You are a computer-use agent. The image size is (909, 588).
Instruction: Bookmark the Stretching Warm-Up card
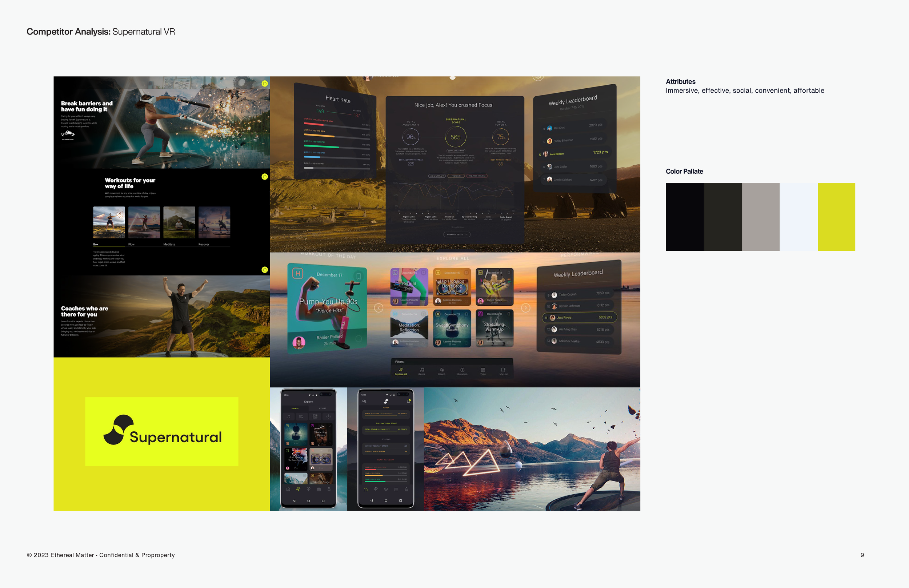click(509, 314)
